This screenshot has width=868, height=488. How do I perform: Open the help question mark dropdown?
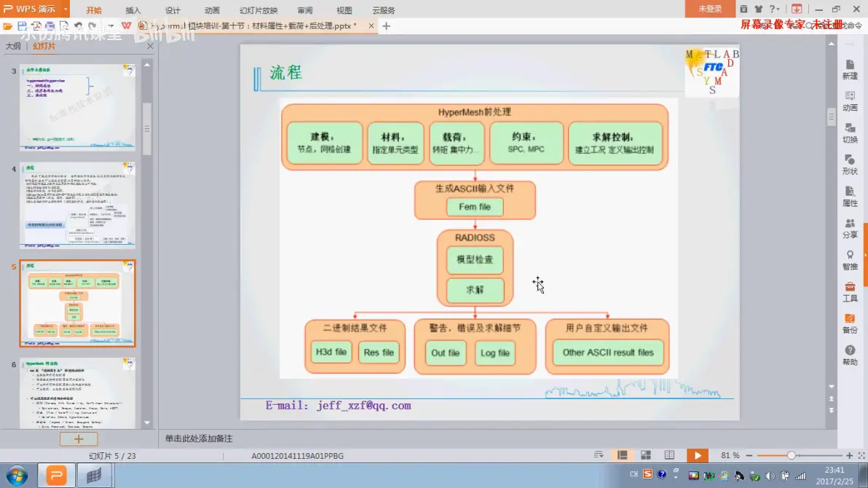click(775, 9)
